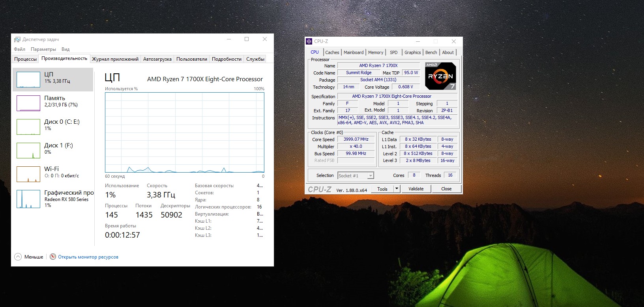
Task: Close the Task Manager window
Action: click(265, 39)
